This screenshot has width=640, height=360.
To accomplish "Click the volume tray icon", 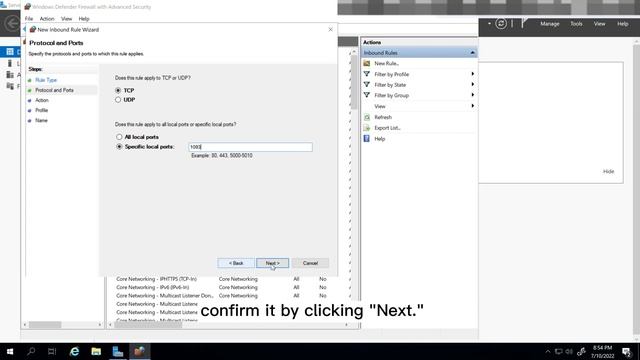I will (569, 351).
